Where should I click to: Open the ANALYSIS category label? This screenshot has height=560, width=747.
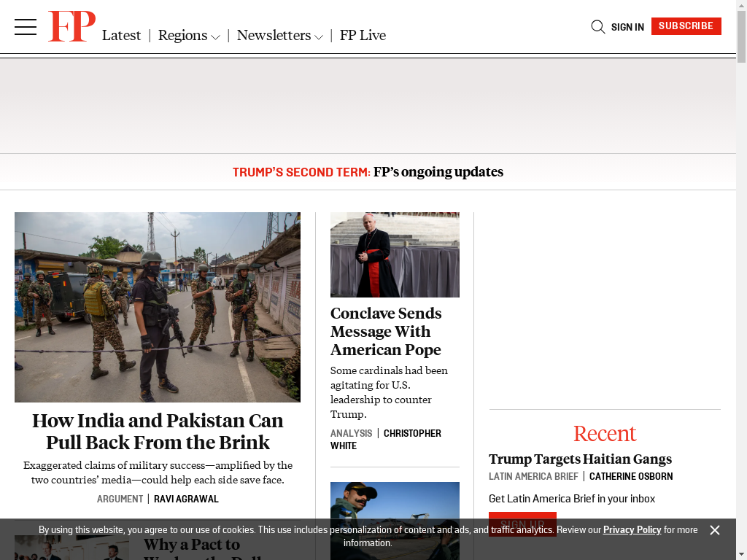[x=351, y=433]
